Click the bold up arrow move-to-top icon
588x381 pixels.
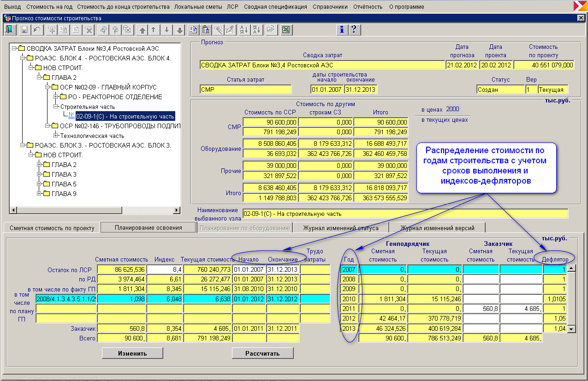pos(143,30)
